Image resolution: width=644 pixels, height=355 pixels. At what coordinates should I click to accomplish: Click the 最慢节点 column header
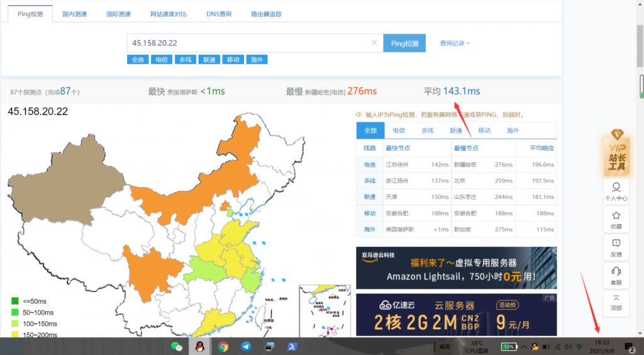coord(466,148)
